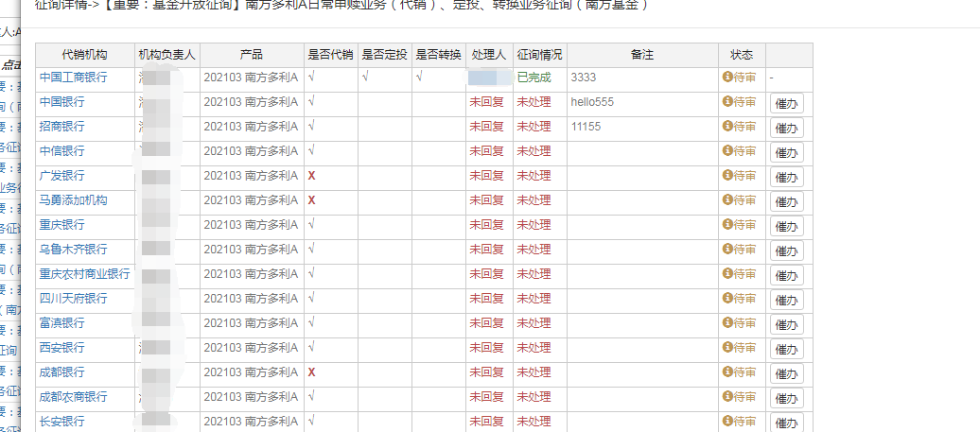Viewport: 980px width, 432px height.
Task: Click the 备注 column header
Action: [642, 55]
